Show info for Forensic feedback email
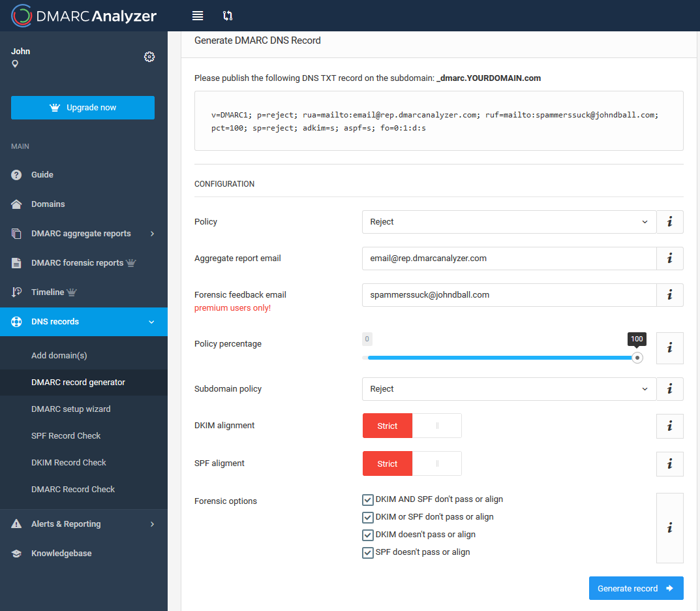This screenshot has width=700, height=611. point(669,295)
